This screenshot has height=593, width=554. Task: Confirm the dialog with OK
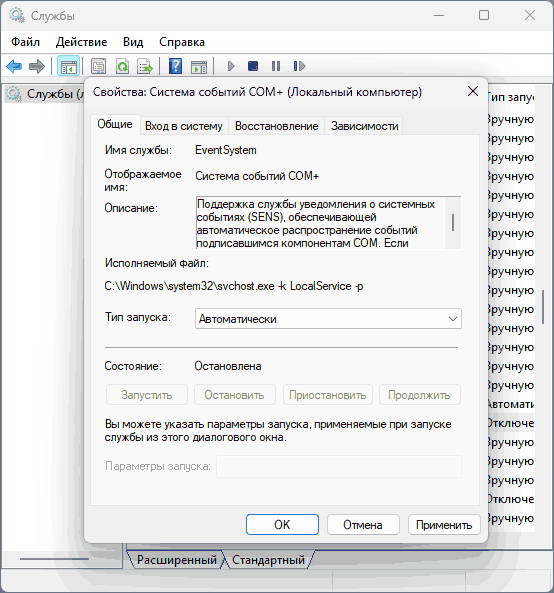coord(282,525)
